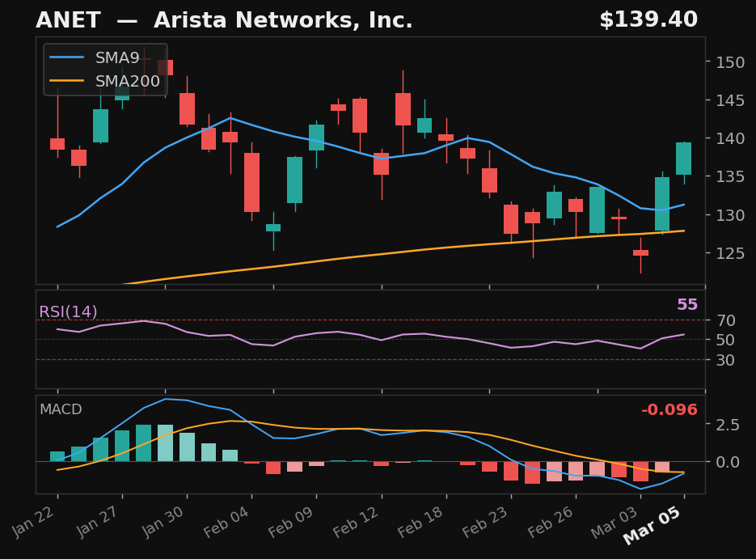Click the 150 price axis label

[729, 62]
